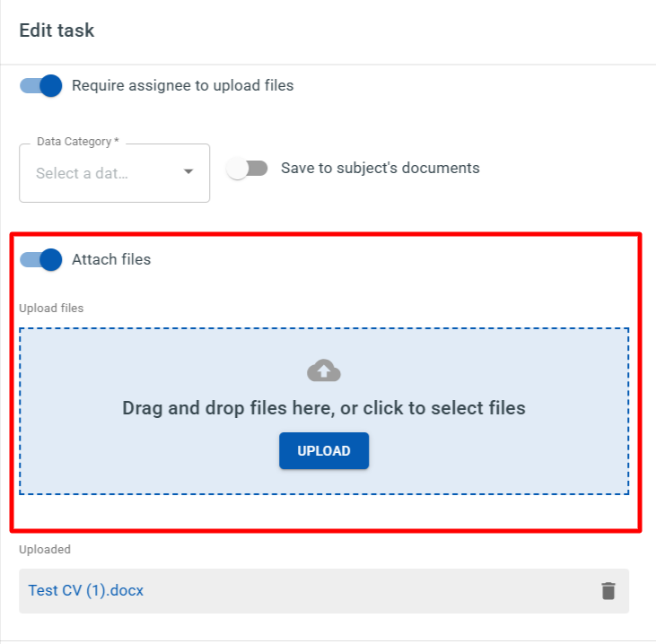Click 'Save to subject's documents' label

380,169
